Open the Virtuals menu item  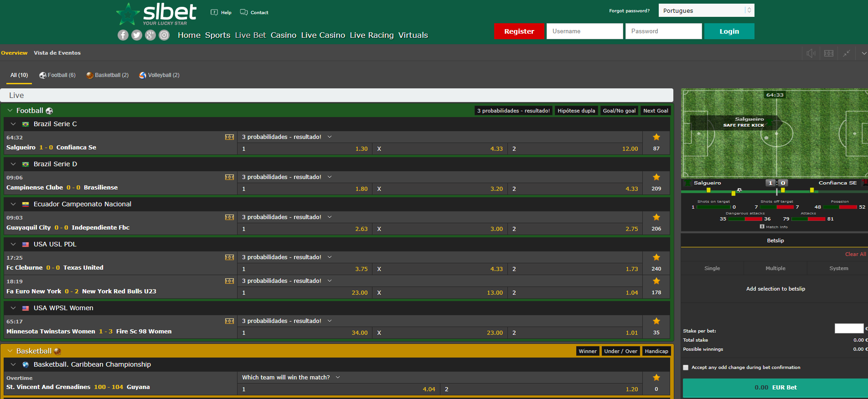pos(413,35)
